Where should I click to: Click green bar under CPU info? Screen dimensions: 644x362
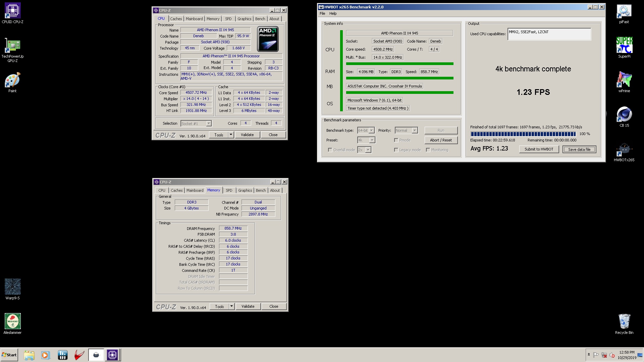[x=399, y=64]
